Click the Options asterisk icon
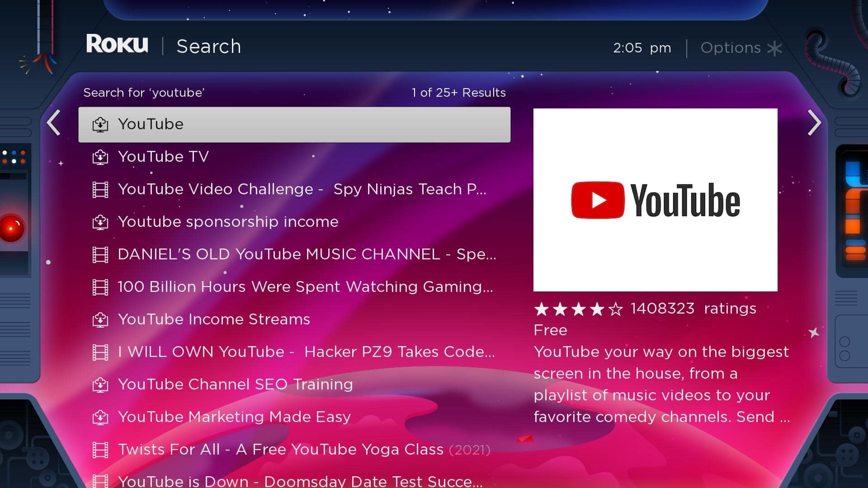Image resolution: width=868 pixels, height=488 pixels. pos(774,48)
